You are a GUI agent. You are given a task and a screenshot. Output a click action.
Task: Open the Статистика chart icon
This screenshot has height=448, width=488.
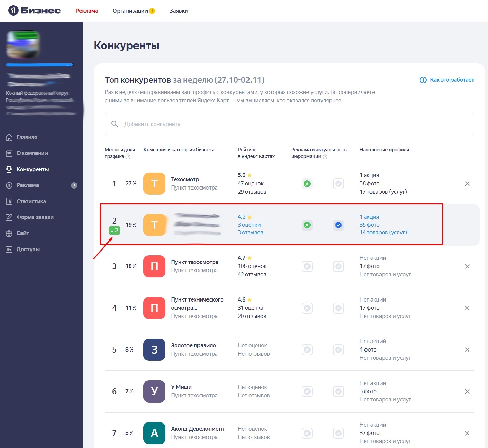(9, 202)
